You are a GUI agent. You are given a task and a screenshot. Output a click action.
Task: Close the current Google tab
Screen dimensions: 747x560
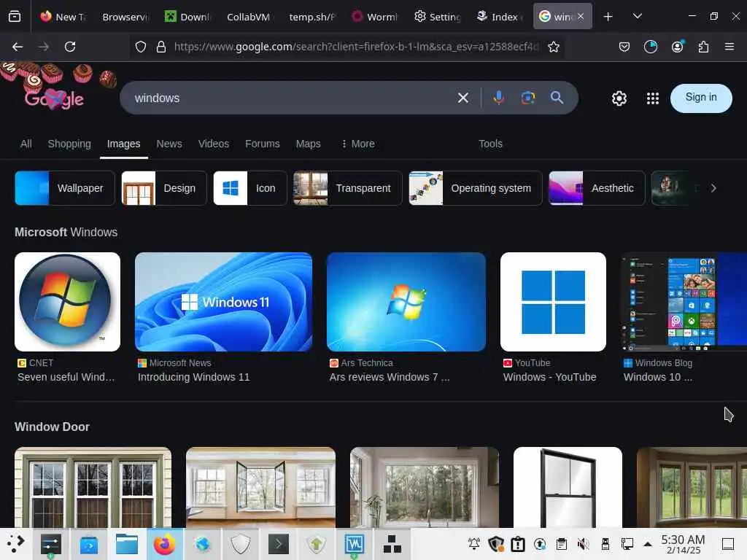click(x=580, y=16)
